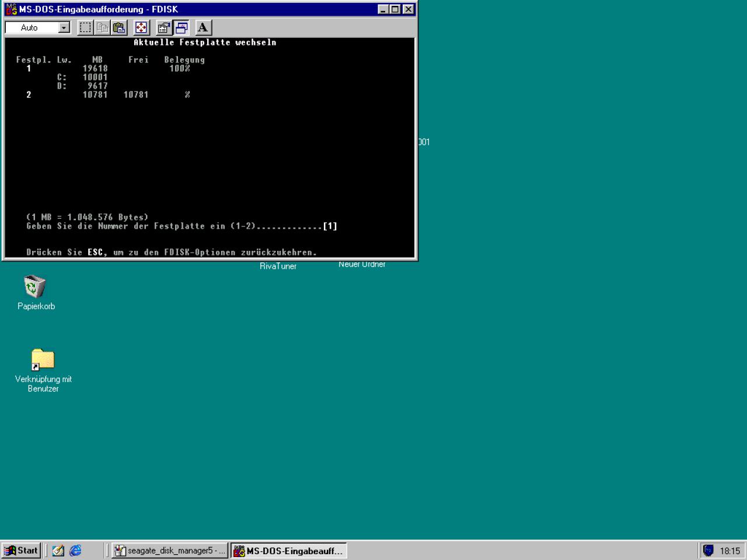This screenshot has height=560, width=747.
Task: Select the Verknüpfung mit Benutzer folder shortcut
Action: pos(43,360)
